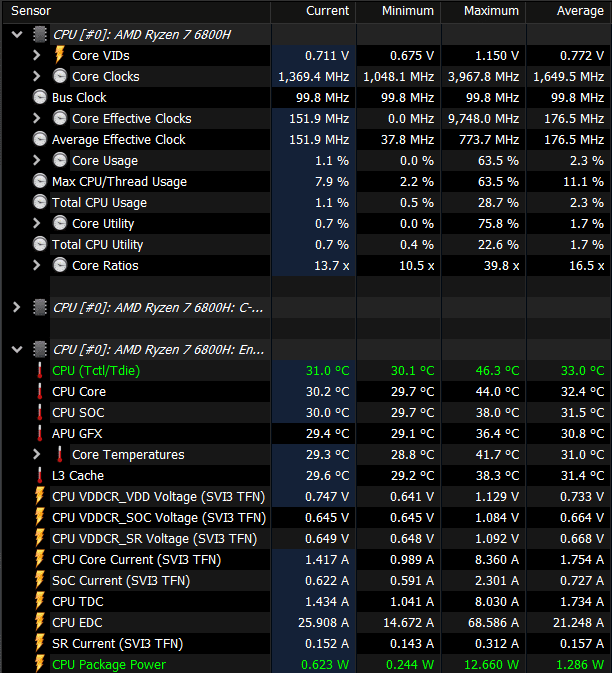Image resolution: width=612 pixels, height=673 pixels.
Task: Select the Total CPU Usage sensor
Action: [x=99, y=203]
